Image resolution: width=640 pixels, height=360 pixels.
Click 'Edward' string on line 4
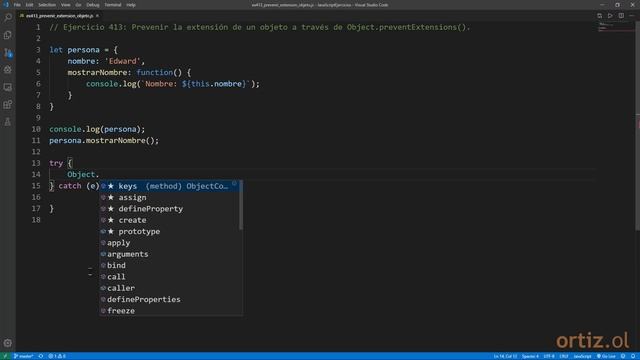click(122, 61)
